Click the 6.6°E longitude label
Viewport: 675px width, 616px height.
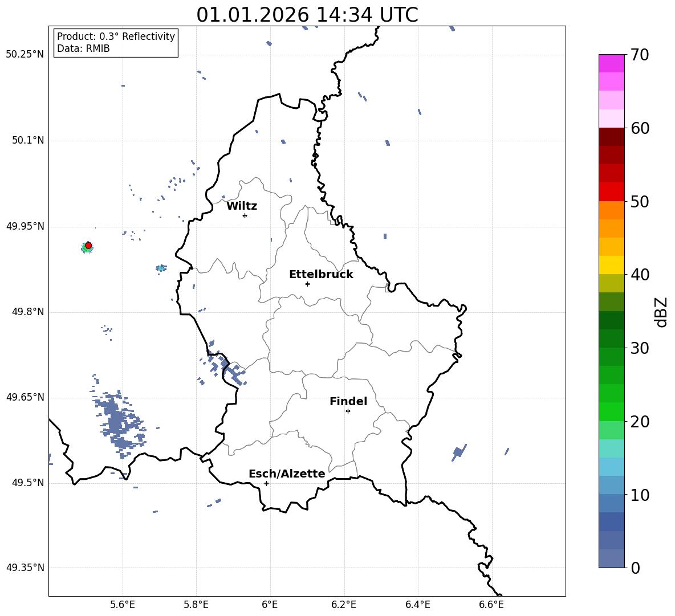491,605
